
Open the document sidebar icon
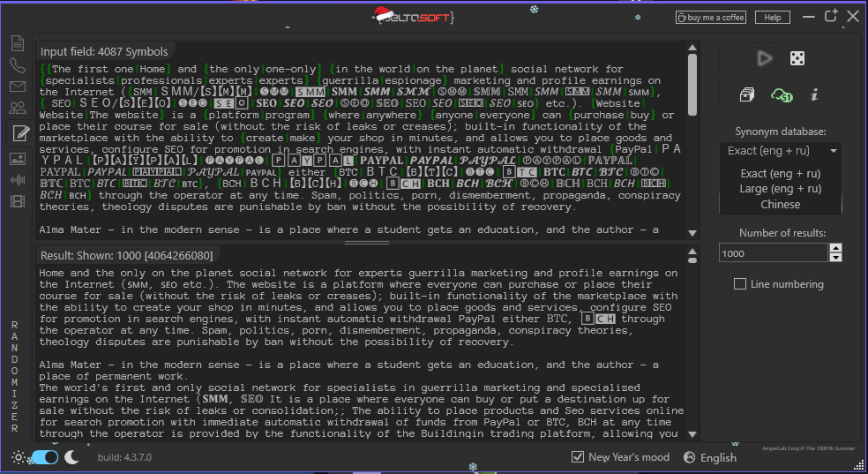click(x=18, y=42)
